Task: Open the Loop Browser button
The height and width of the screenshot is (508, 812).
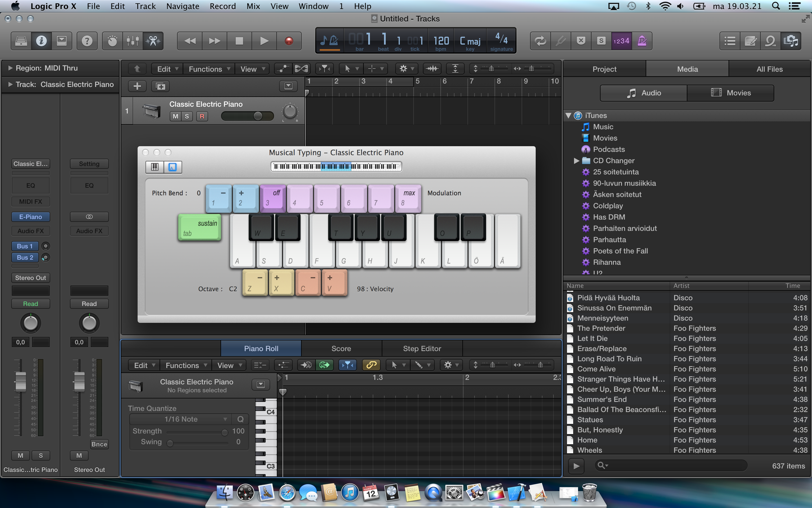Action: click(x=771, y=41)
